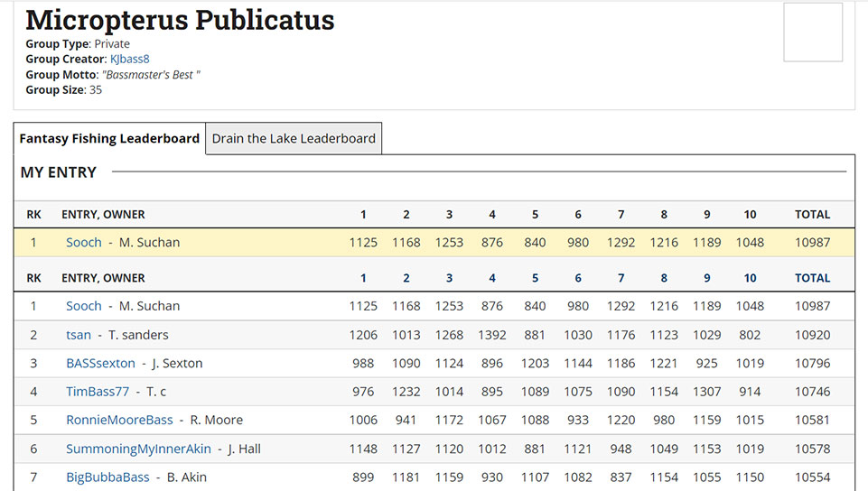Click blue column 1 header link
Screen dimensions: 868x491
(363, 278)
